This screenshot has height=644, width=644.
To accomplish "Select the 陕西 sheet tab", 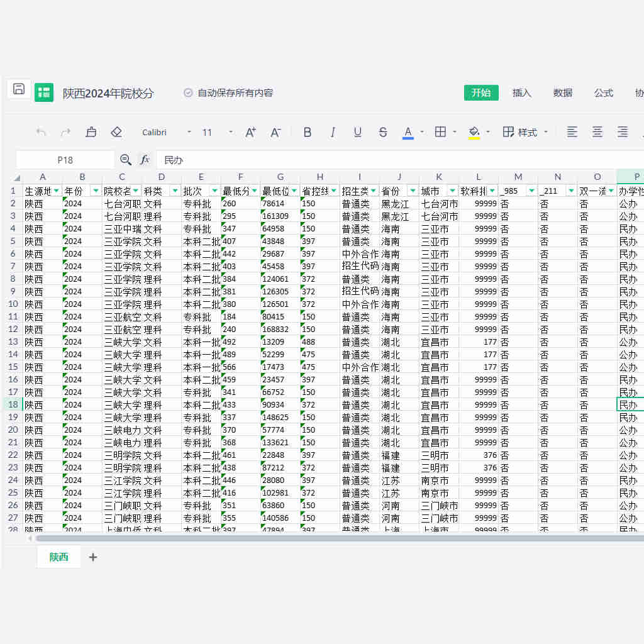I will (x=58, y=557).
